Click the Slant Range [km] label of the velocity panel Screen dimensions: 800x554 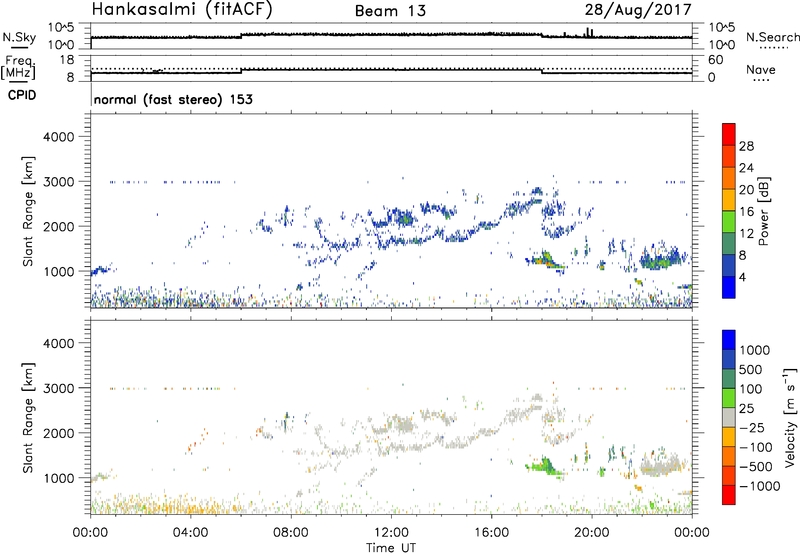pos(28,417)
